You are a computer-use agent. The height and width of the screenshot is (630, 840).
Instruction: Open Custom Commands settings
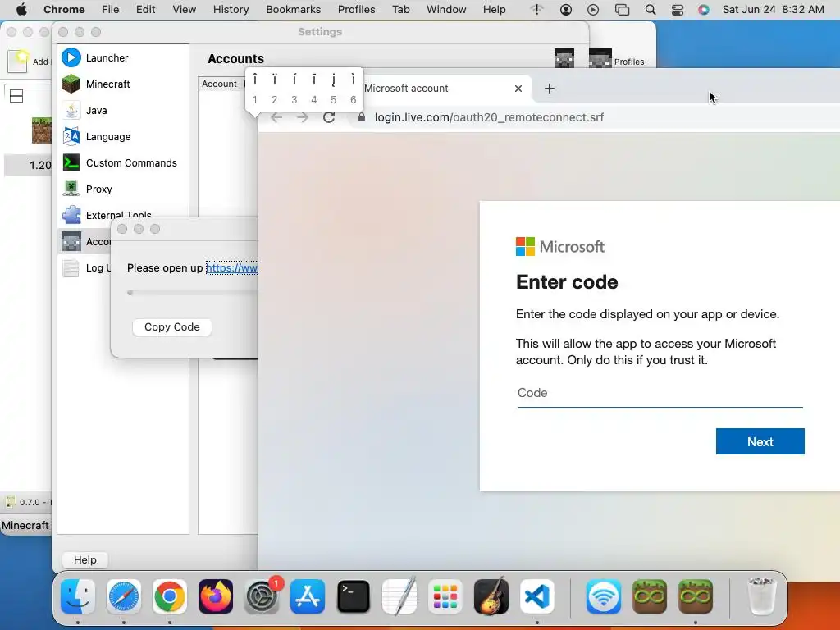coord(123,163)
